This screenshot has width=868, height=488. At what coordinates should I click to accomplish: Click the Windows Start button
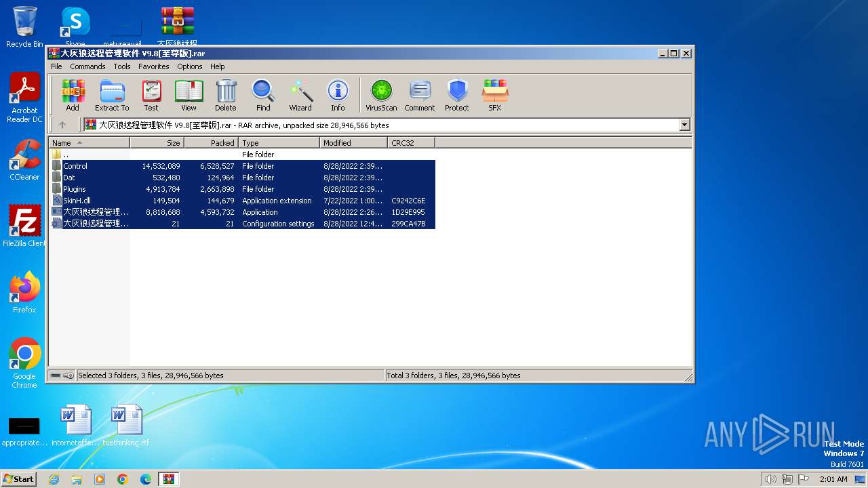19,479
